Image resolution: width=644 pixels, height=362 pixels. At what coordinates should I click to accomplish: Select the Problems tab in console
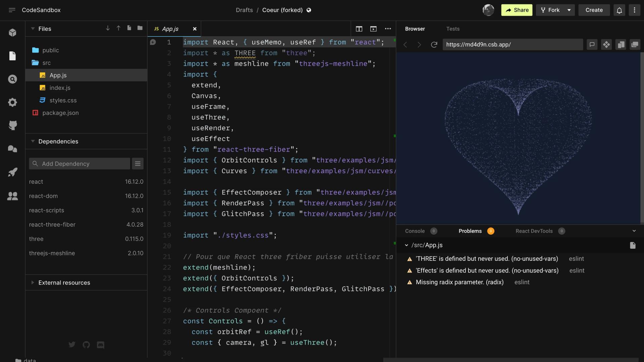point(470,231)
